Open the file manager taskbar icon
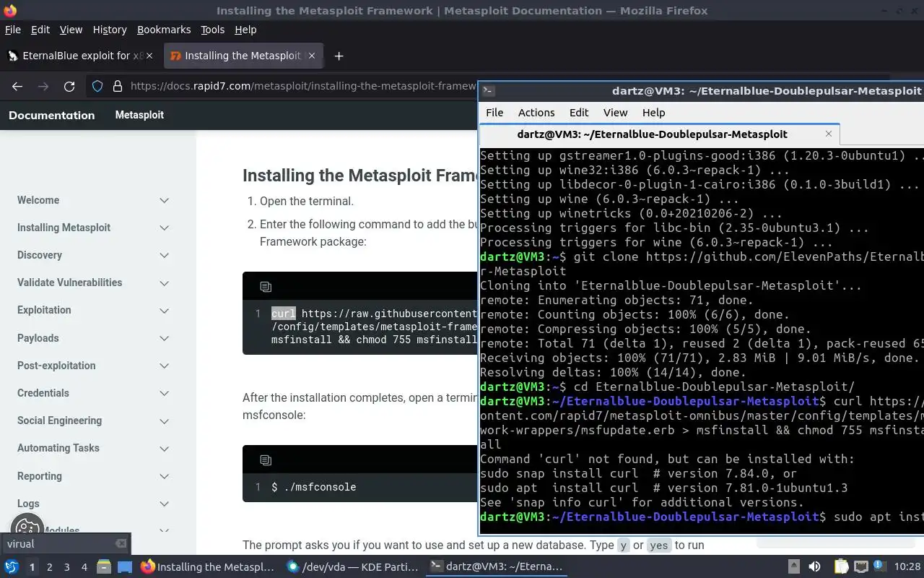Image resolution: width=924 pixels, height=578 pixels. (103, 567)
